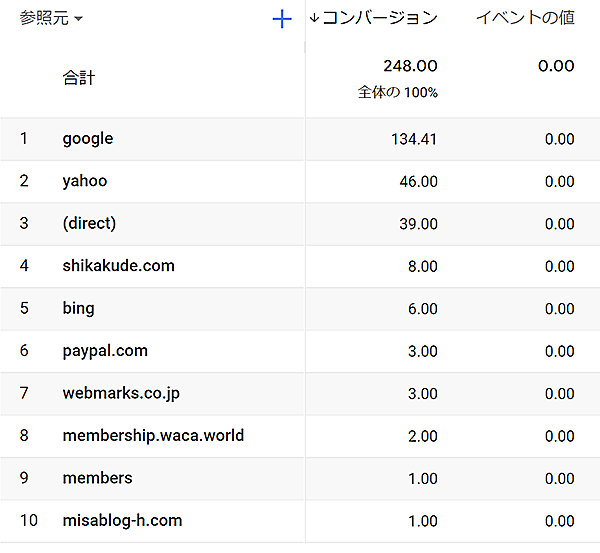600x553 pixels.
Task: Click the 248.00 total conversions value
Action: tap(410, 66)
